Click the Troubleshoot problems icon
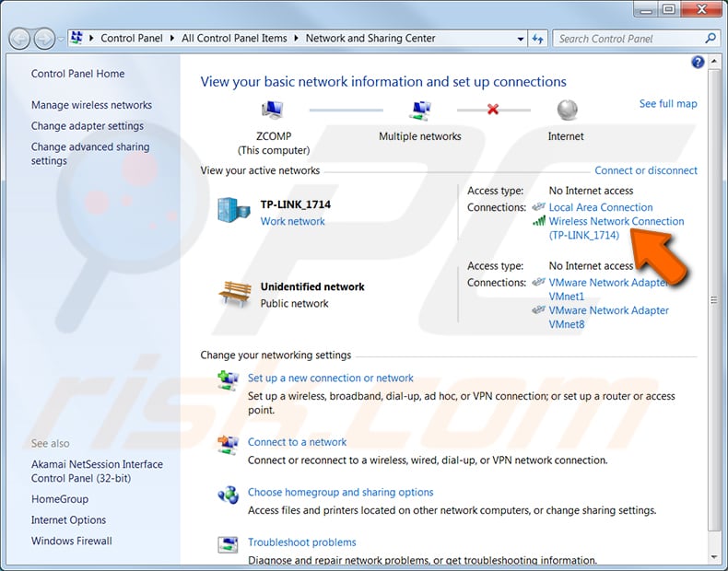The width and height of the screenshot is (728, 571). tap(228, 545)
